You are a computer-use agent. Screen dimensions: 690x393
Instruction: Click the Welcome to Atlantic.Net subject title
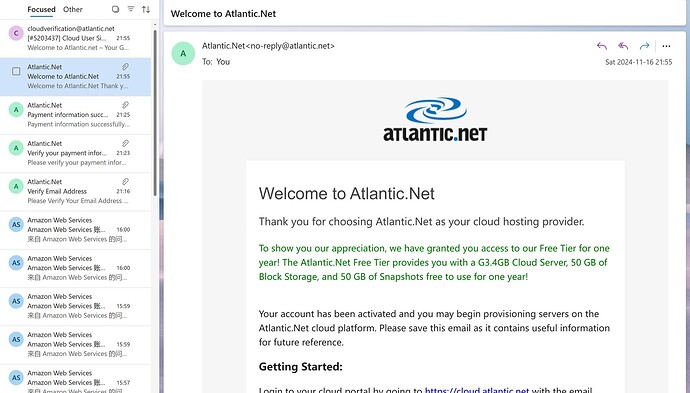point(224,14)
